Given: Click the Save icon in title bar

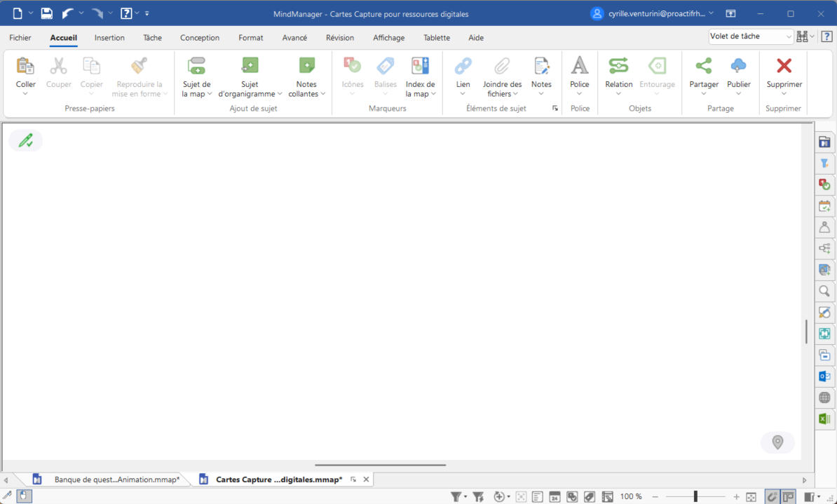Looking at the screenshot, I should pos(46,13).
